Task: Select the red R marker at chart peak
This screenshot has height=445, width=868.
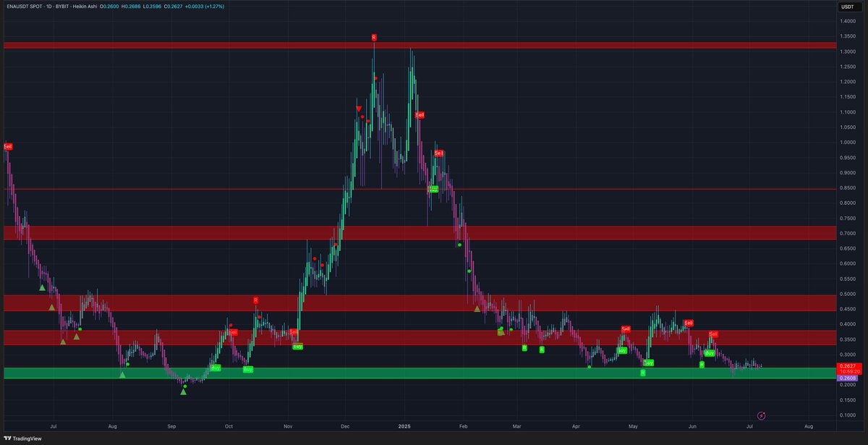Action: [x=374, y=37]
